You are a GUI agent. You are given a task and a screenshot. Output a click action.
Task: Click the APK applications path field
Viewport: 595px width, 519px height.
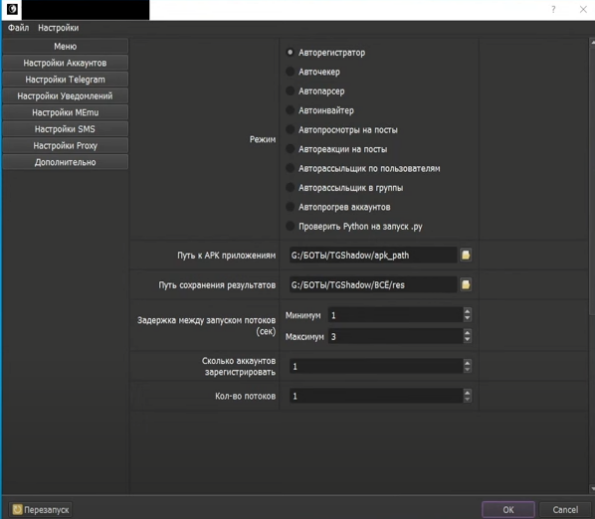coord(373,255)
